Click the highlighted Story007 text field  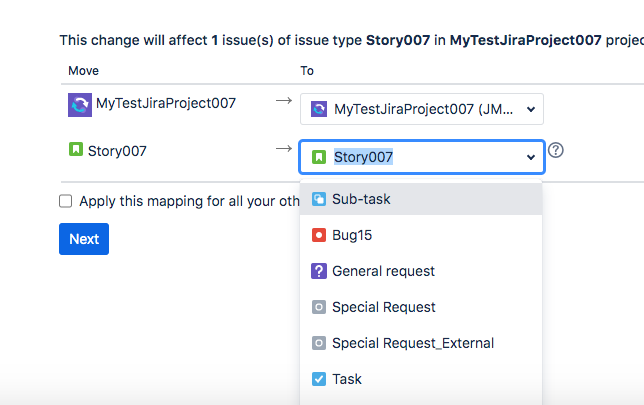coord(364,157)
